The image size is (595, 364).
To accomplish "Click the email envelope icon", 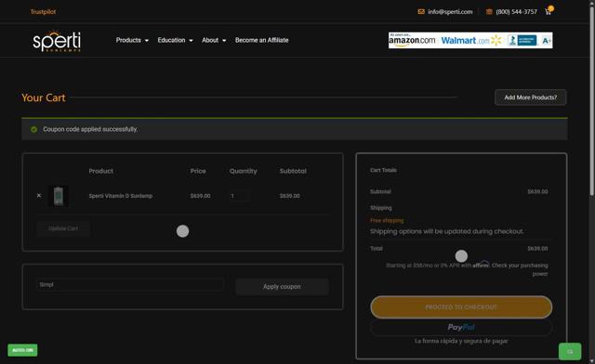I will point(421,12).
